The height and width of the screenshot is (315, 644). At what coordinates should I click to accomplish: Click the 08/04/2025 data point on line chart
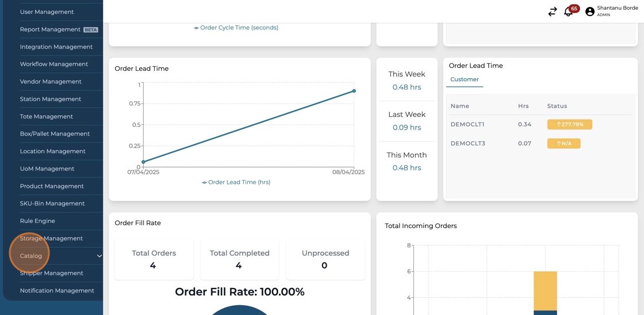(x=354, y=91)
